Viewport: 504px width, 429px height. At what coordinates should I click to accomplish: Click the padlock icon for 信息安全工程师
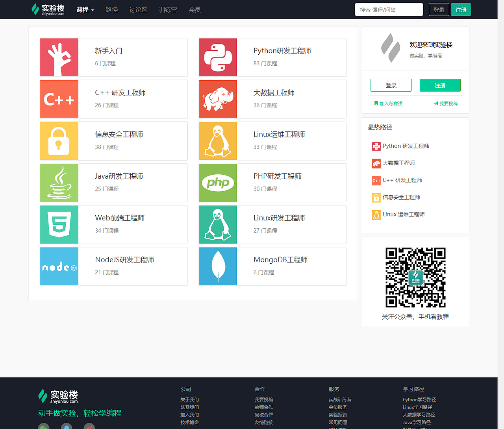[x=59, y=141]
